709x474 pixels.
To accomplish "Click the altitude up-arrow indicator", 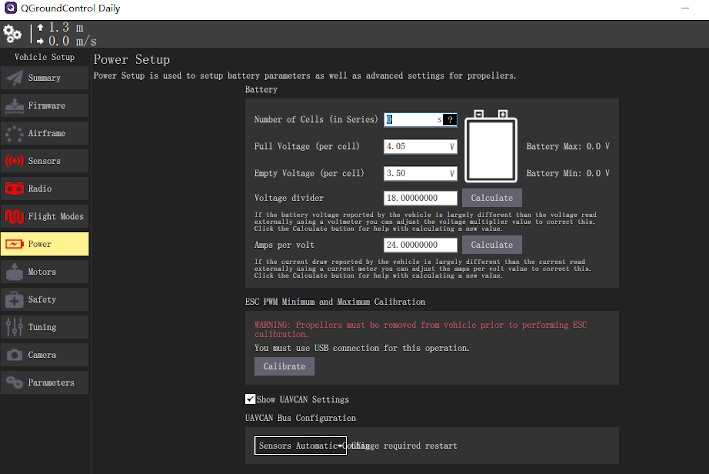I will pyautogui.click(x=40, y=28).
